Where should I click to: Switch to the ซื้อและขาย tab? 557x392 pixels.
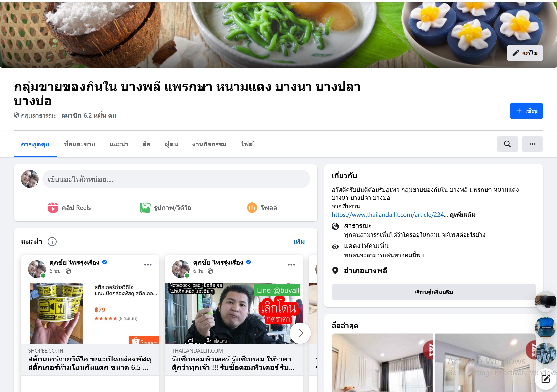point(79,144)
